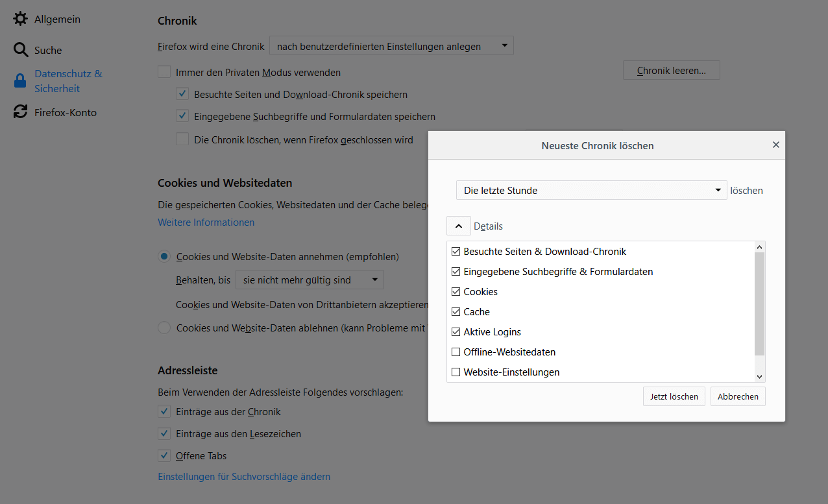Screen dimensions: 828x504
Task: Open the 'Die letzte Stunde' time range dropdown
Action: click(x=591, y=190)
